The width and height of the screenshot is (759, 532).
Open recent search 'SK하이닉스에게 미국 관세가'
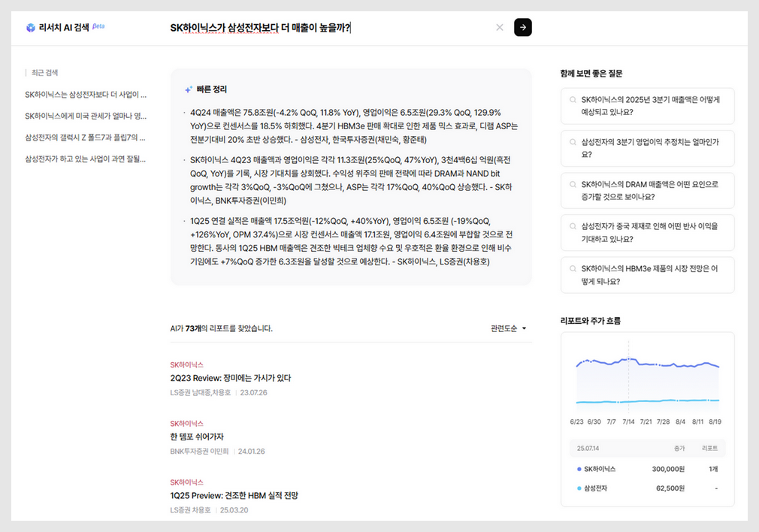pos(86,116)
